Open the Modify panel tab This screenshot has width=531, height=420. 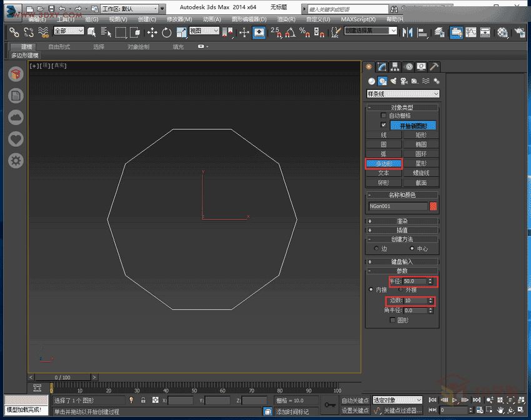pos(382,67)
